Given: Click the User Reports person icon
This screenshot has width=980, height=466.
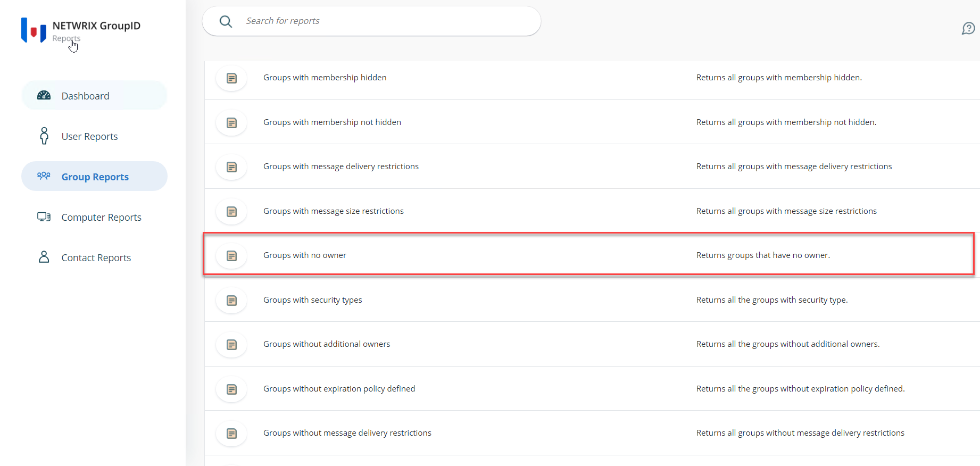Looking at the screenshot, I should pos(44,136).
